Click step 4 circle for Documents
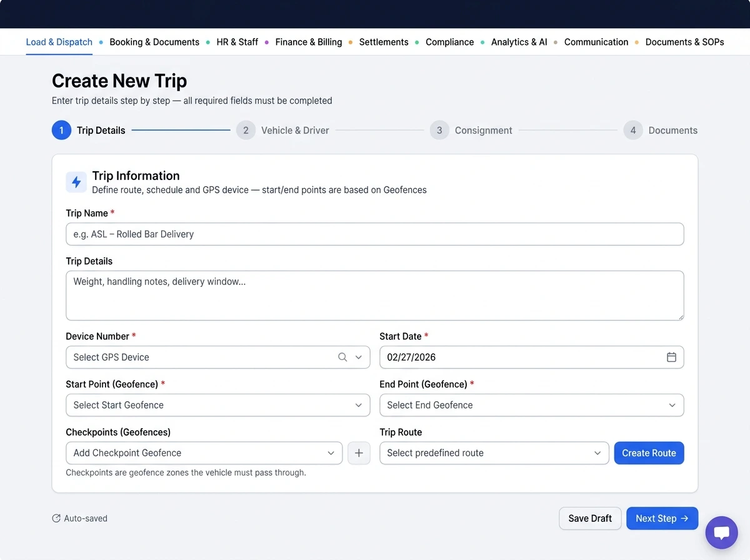Screen dimensions: 750x560 [633, 130]
